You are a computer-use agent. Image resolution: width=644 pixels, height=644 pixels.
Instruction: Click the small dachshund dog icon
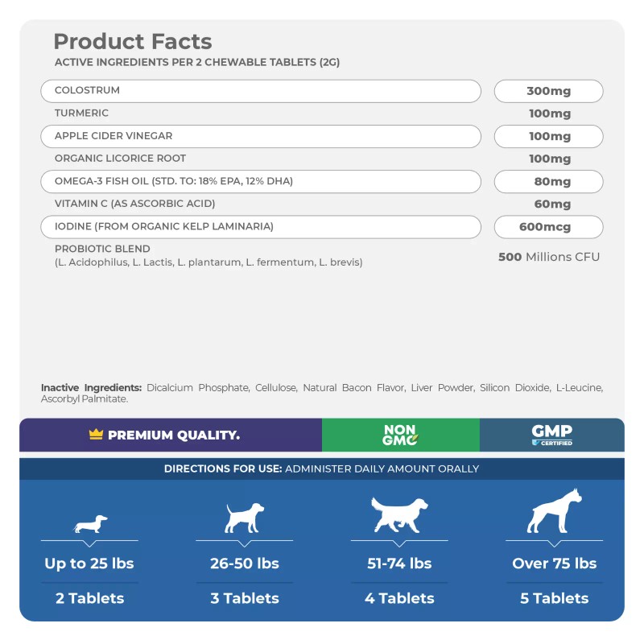[90, 524]
